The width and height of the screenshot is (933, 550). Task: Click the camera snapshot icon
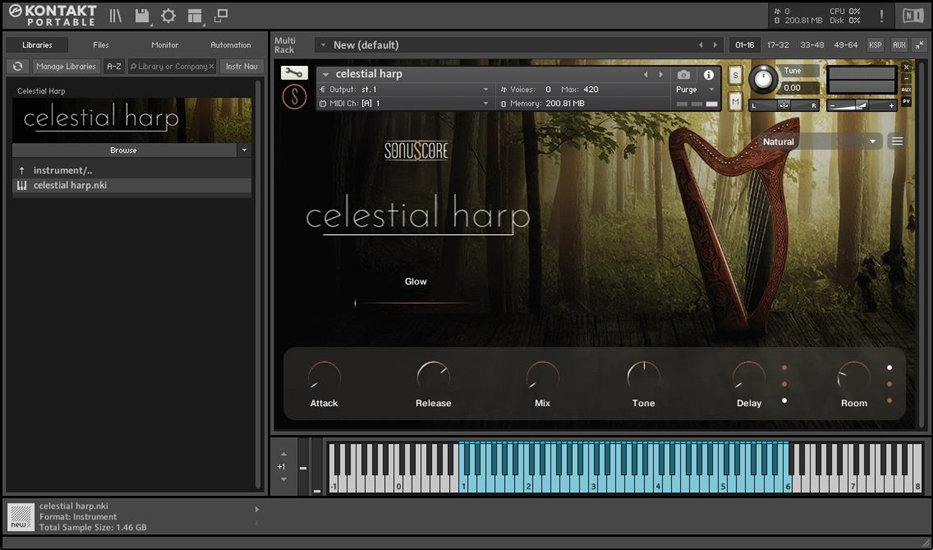(x=684, y=74)
